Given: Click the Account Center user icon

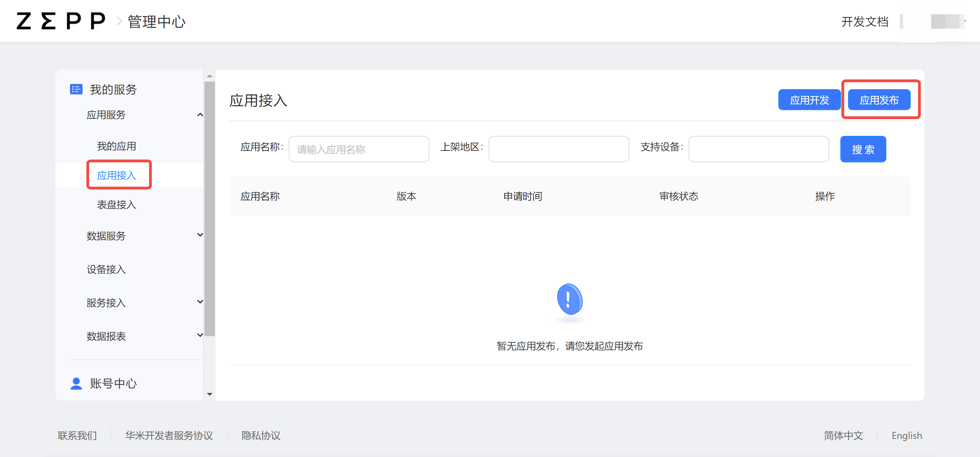Looking at the screenshot, I should point(76,384).
